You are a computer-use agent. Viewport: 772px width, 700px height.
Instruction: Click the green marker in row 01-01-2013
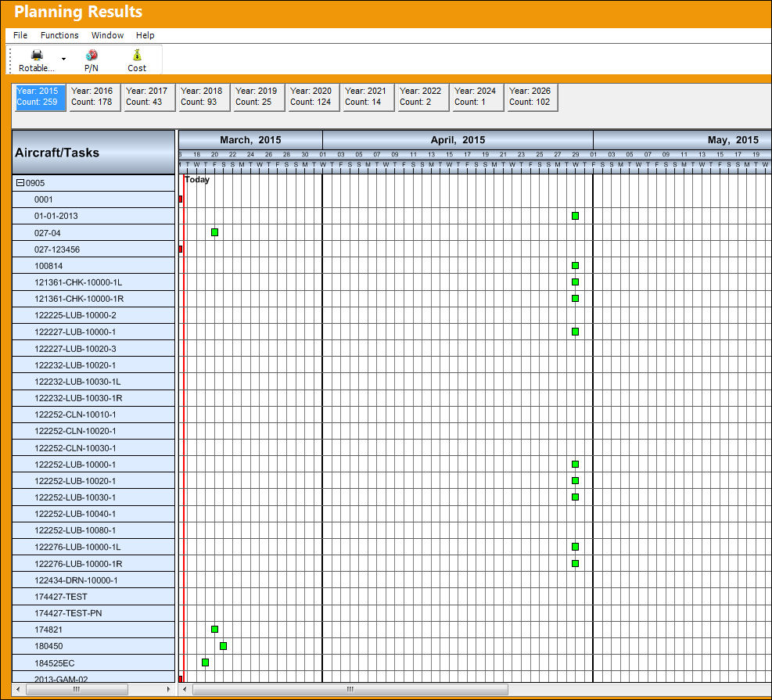tap(575, 216)
